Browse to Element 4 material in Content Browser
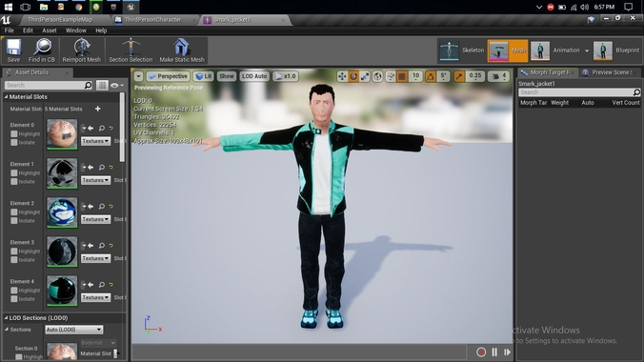The height and width of the screenshot is (362, 644). [x=101, y=284]
